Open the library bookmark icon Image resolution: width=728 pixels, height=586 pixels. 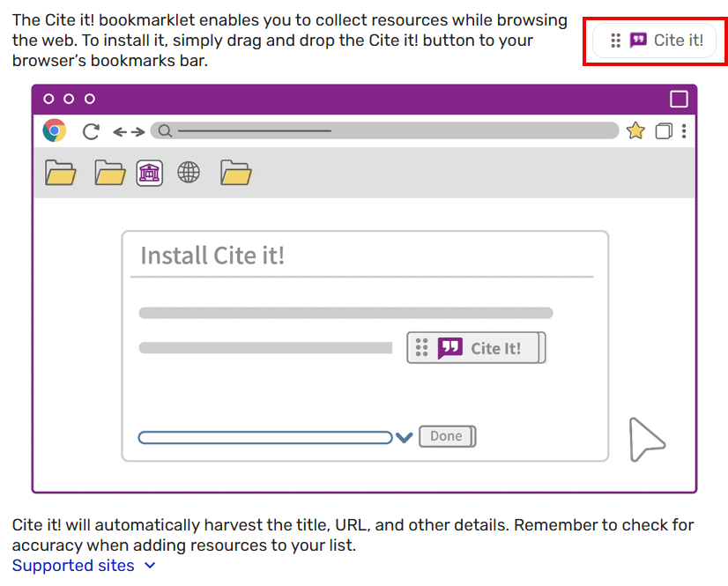click(149, 173)
